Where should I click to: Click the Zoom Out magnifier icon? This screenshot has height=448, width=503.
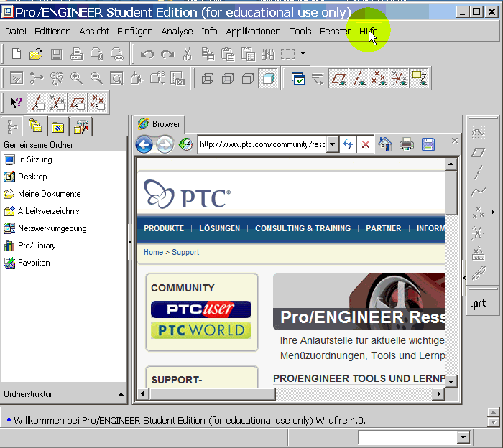click(x=96, y=78)
